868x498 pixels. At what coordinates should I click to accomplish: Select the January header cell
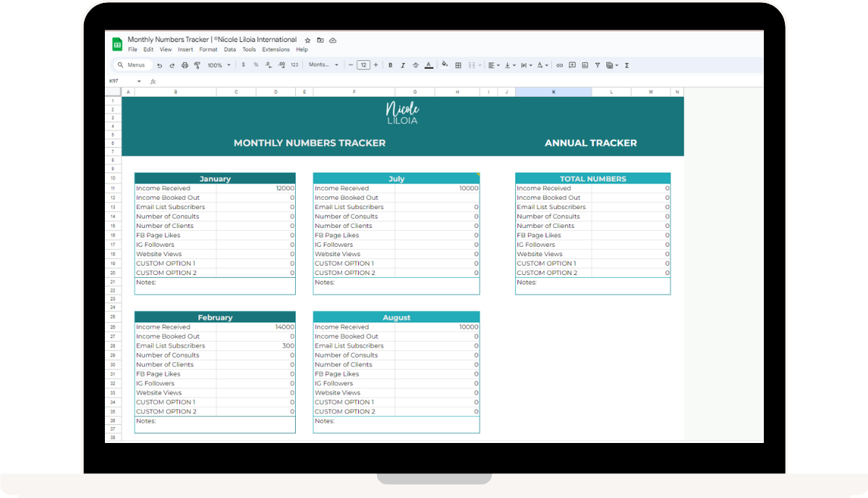[215, 179]
